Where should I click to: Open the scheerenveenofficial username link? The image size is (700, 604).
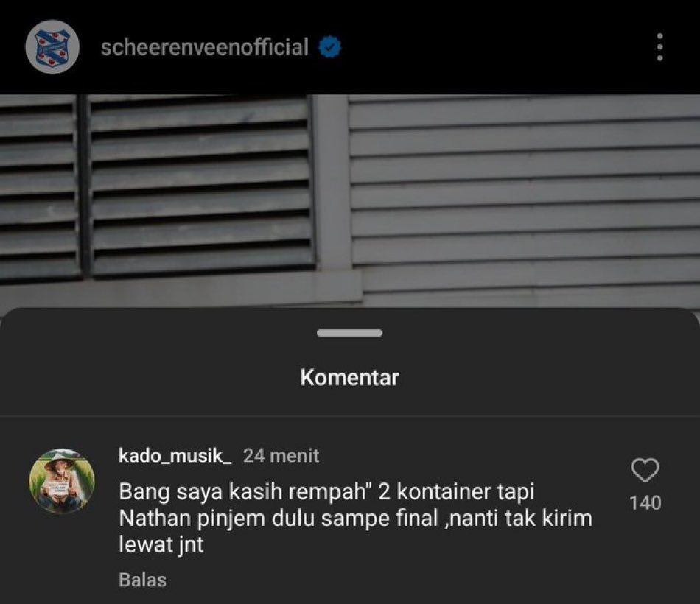click(x=204, y=47)
